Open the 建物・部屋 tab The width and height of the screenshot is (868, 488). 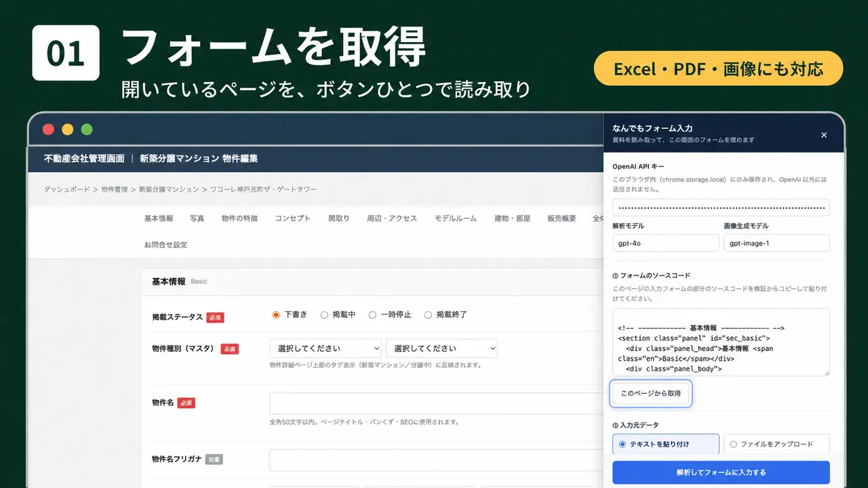coord(512,218)
